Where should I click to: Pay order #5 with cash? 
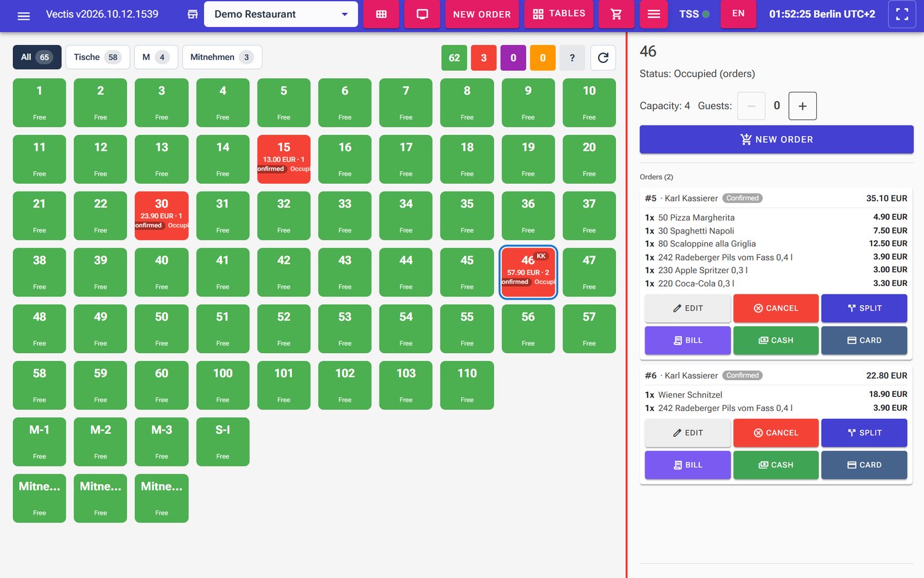pos(776,340)
